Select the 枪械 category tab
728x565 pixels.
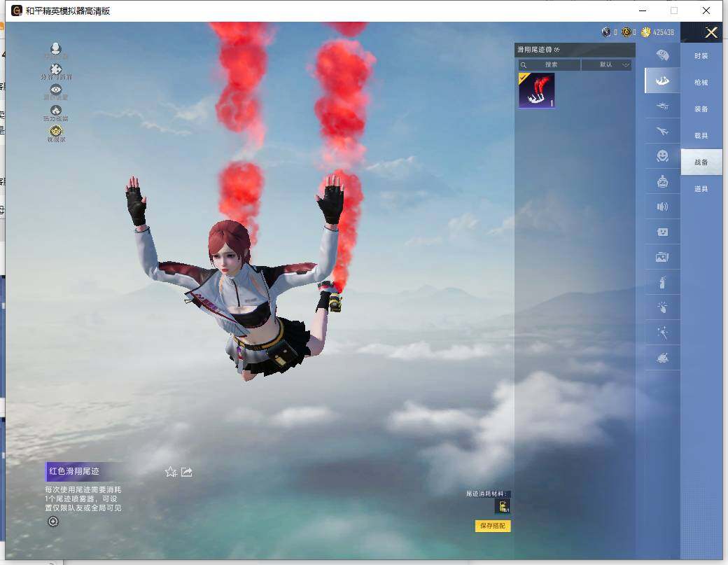[x=701, y=82]
